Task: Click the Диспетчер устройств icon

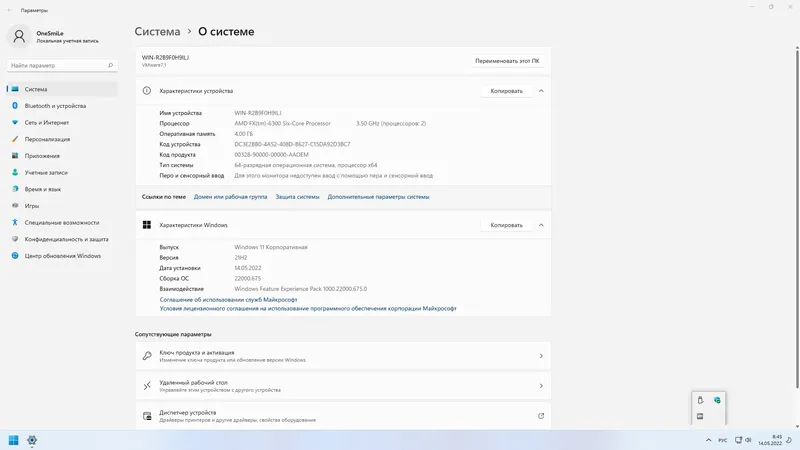Action: 147,416
